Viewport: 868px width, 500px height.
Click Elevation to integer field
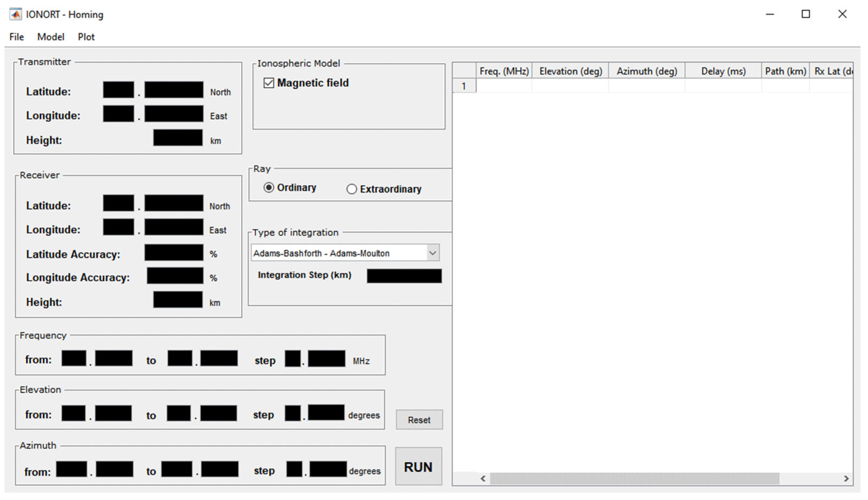coord(179,413)
